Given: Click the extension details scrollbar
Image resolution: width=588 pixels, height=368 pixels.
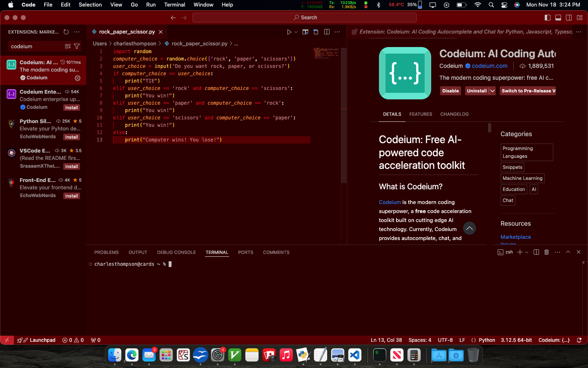Looking at the screenshot, I should 490,128.
